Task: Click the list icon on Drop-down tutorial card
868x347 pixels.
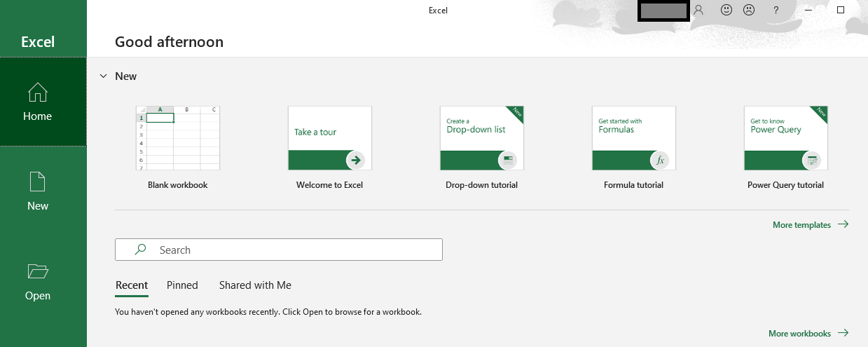Action: click(x=508, y=160)
